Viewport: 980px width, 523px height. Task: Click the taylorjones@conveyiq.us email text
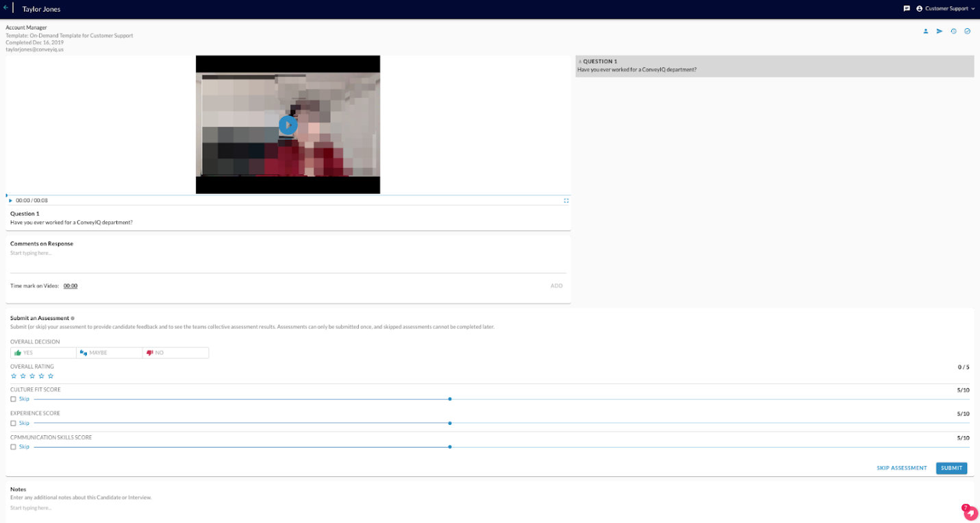35,49
